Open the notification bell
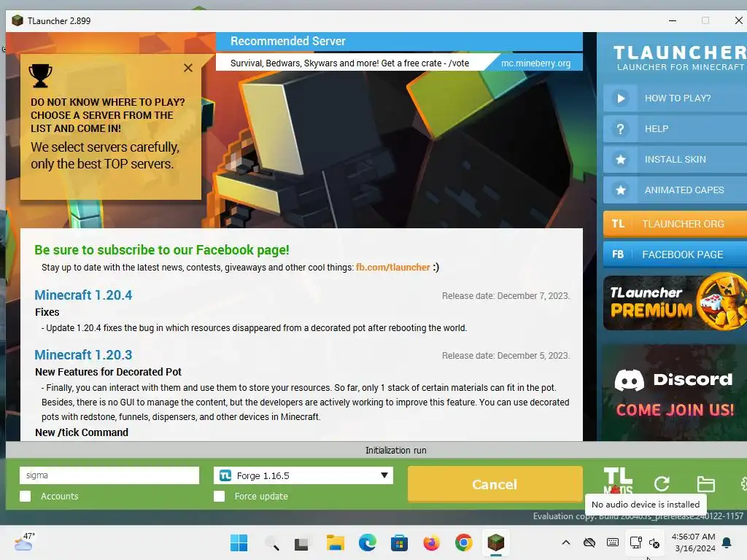747x560 pixels. click(x=727, y=542)
